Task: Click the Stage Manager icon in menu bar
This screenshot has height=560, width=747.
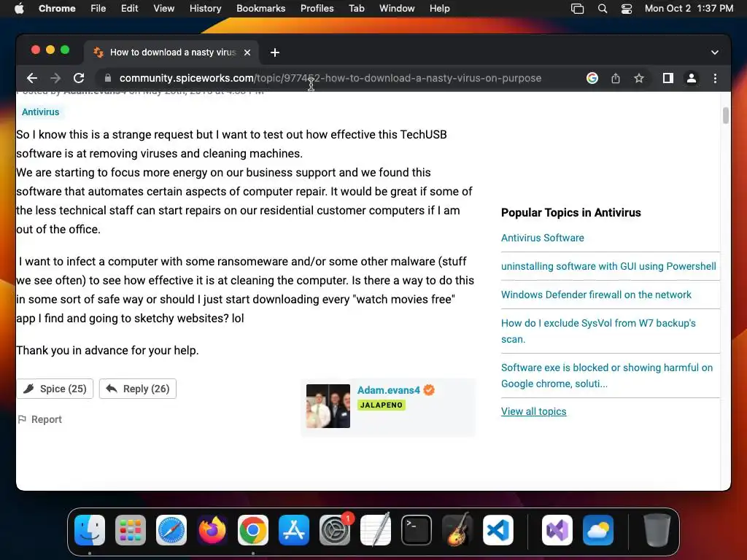Action: click(x=578, y=9)
